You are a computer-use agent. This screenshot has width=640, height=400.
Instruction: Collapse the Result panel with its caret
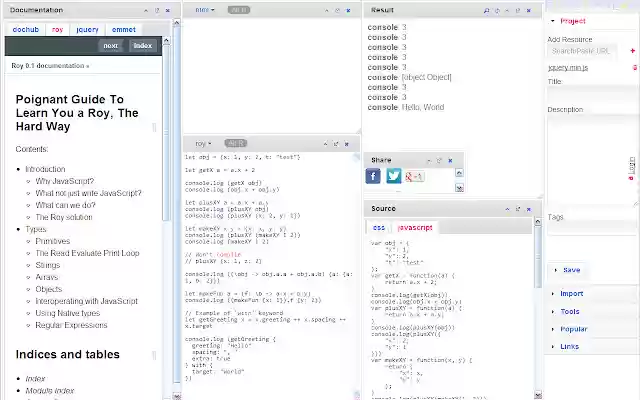click(507, 11)
